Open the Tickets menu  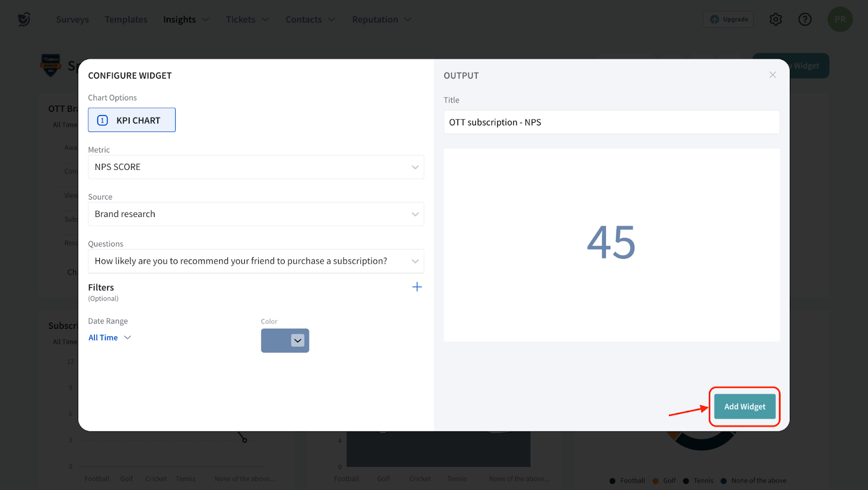click(x=247, y=20)
